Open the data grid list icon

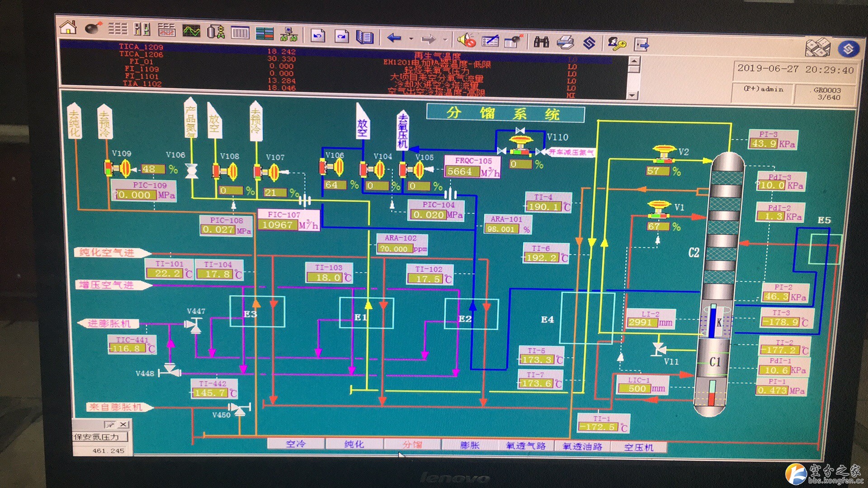coord(118,29)
